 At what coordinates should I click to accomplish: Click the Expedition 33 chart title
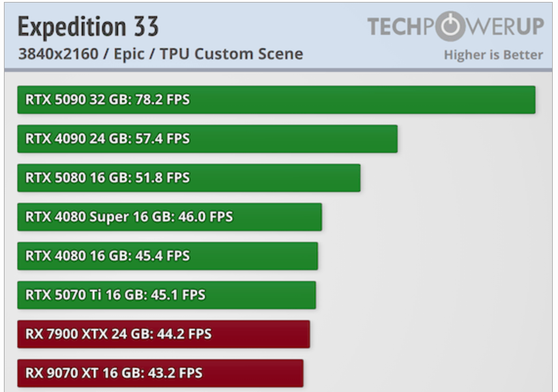[88, 27]
